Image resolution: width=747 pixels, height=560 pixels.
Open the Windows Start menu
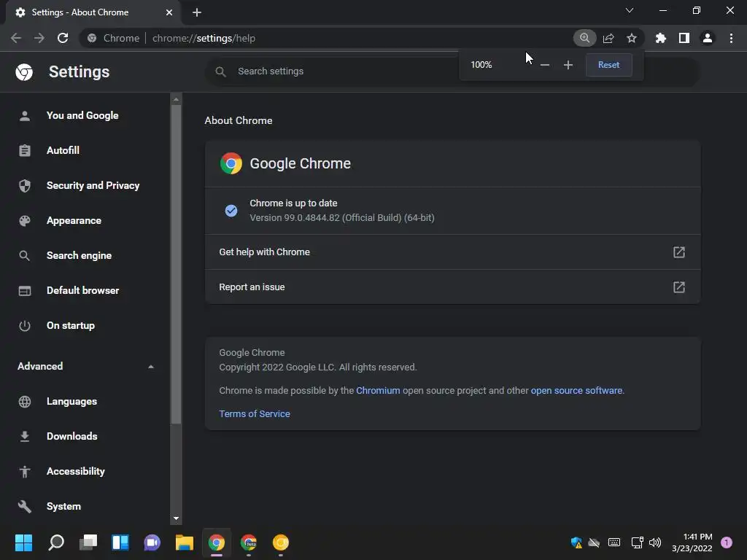(23, 542)
